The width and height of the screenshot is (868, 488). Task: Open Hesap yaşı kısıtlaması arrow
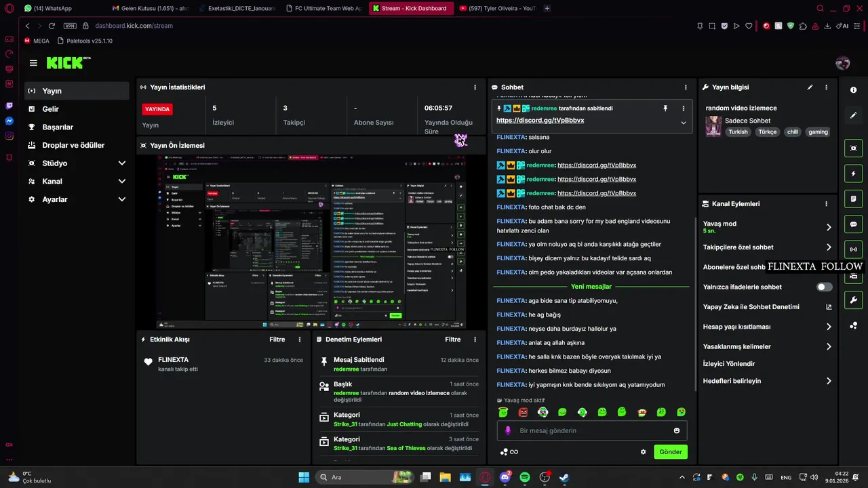click(x=828, y=327)
